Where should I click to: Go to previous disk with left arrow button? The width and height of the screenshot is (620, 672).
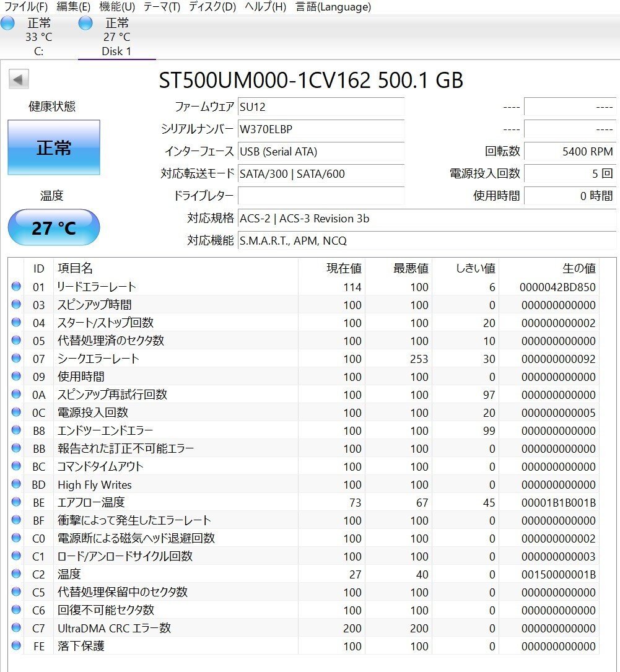pos(19,79)
